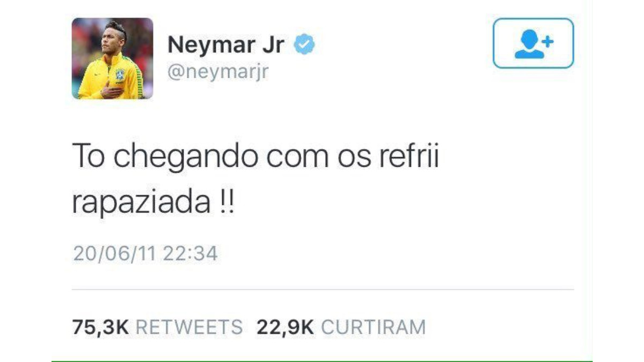The height and width of the screenshot is (362, 644).
Task: Open the RETWEETS label list
Action: click(189, 327)
